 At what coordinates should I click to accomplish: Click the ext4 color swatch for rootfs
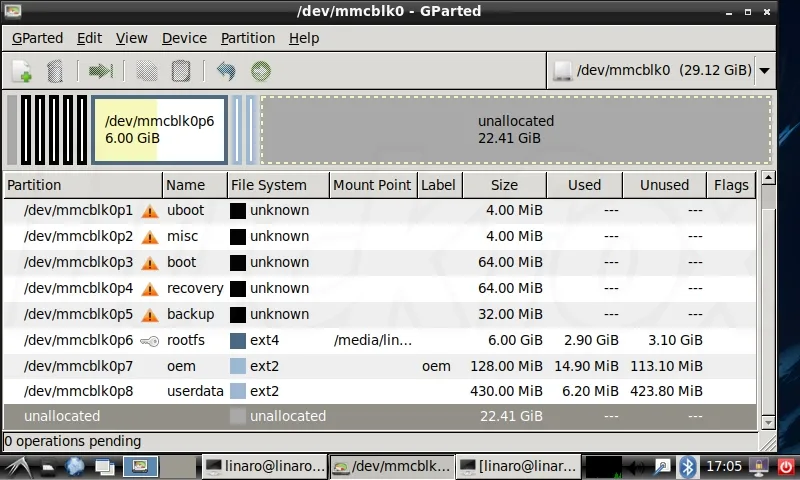(238, 341)
